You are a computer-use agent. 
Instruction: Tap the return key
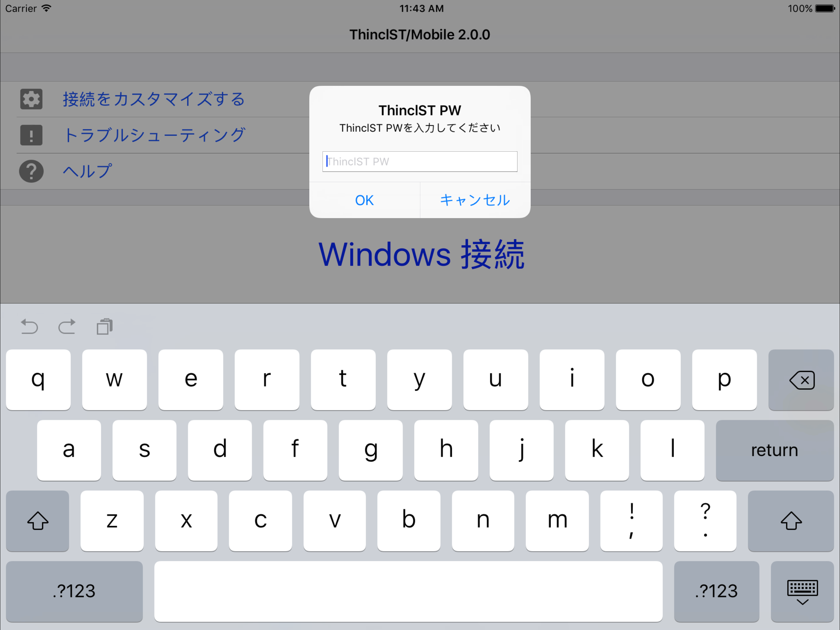pos(775,450)
